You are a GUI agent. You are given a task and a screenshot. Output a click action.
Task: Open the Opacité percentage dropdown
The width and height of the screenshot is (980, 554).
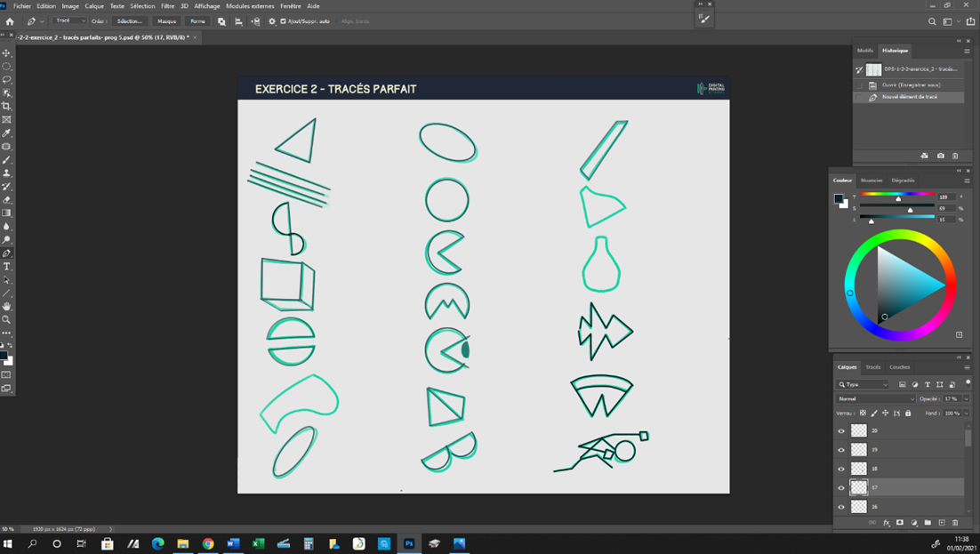(967, 398)
